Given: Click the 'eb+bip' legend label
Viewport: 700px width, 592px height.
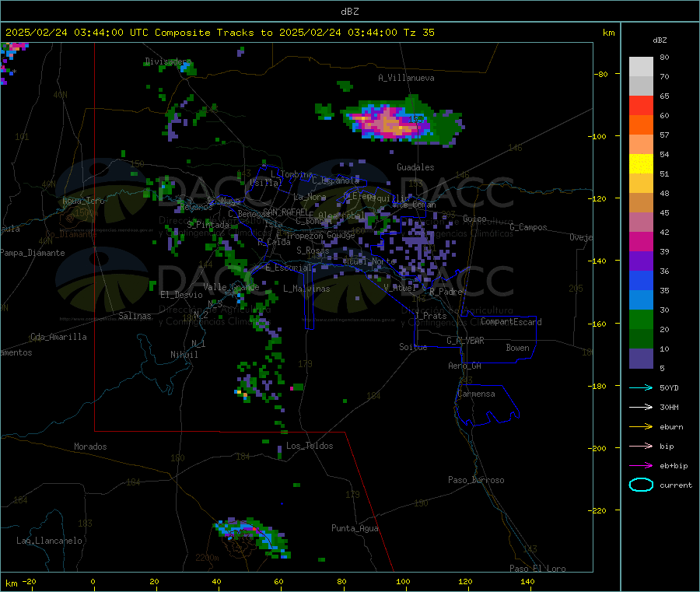Looking at the screenshot, I should coord(674,466).
